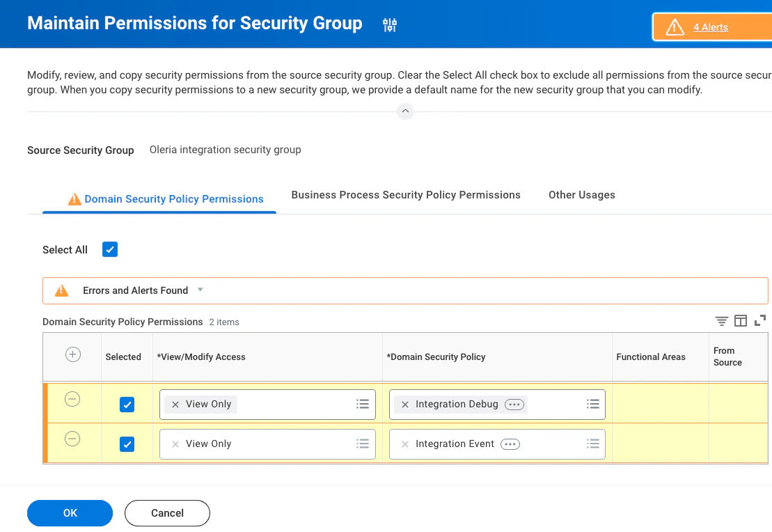Collapse the instructions with the chevron
Viewport: 772px width, 532px height.
[405, 111]
